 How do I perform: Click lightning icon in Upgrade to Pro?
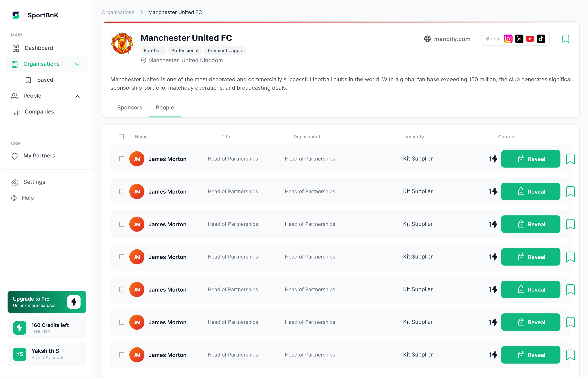point(74,302)
